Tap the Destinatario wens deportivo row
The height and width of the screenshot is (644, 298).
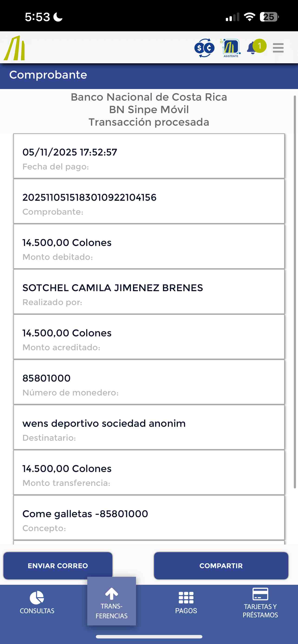click(x=149, y=427)
